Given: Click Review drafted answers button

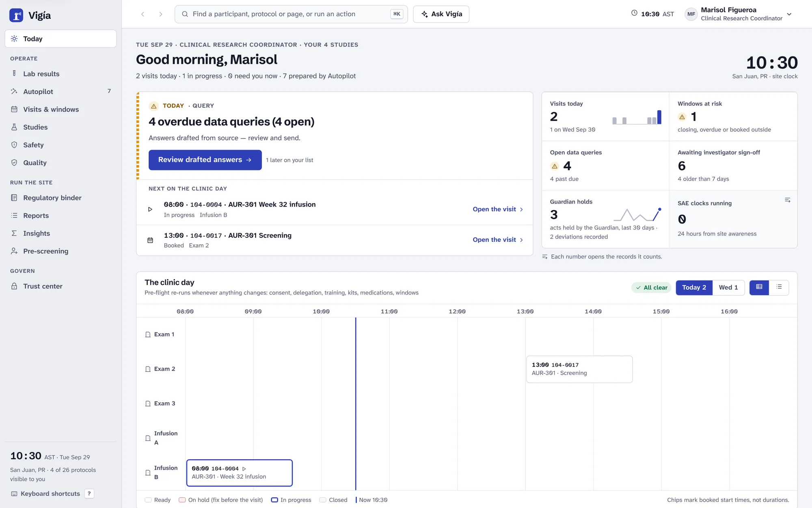Looking at the screenshot, I should click(x=205, y=160).
